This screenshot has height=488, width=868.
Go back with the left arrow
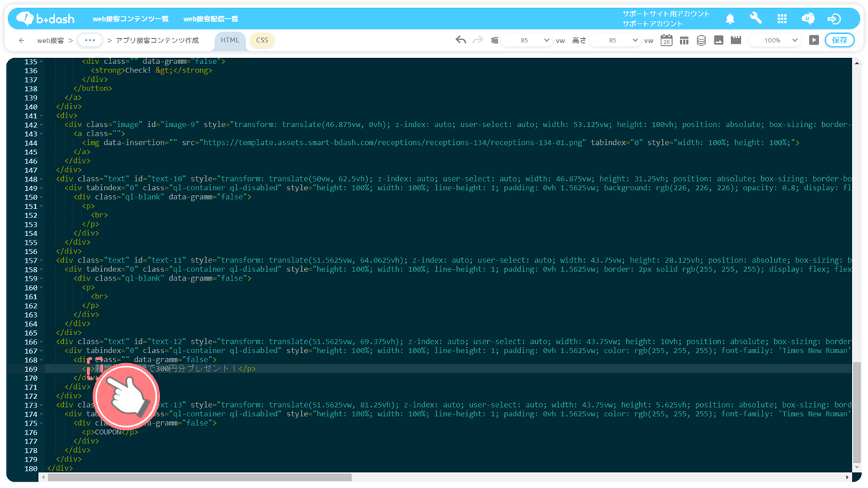pyautogui.click(x=22, y=40)
